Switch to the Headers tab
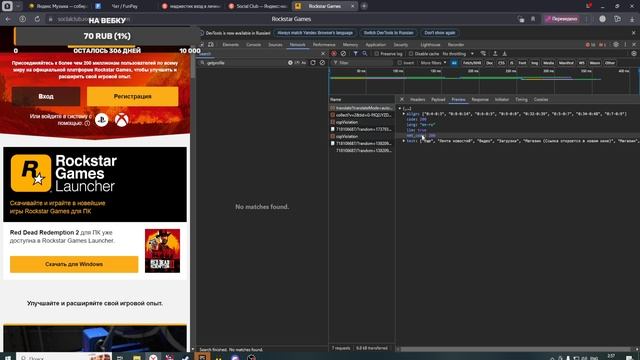The width and height of the screenshot is (640, 360). click(x=418, y=100)
